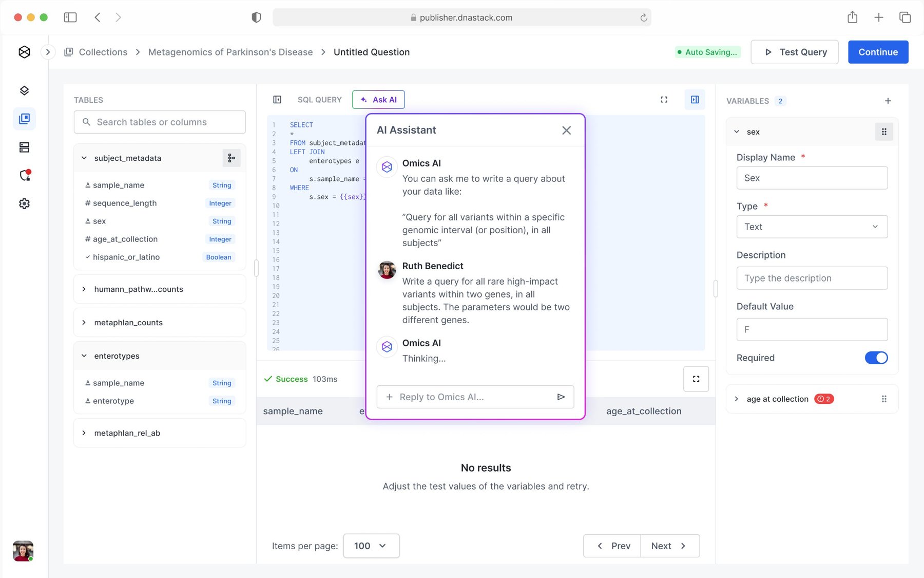Screen dimensions: 924x578
Task: Open the layers icon in left sidebar
Action: [24, 91]
